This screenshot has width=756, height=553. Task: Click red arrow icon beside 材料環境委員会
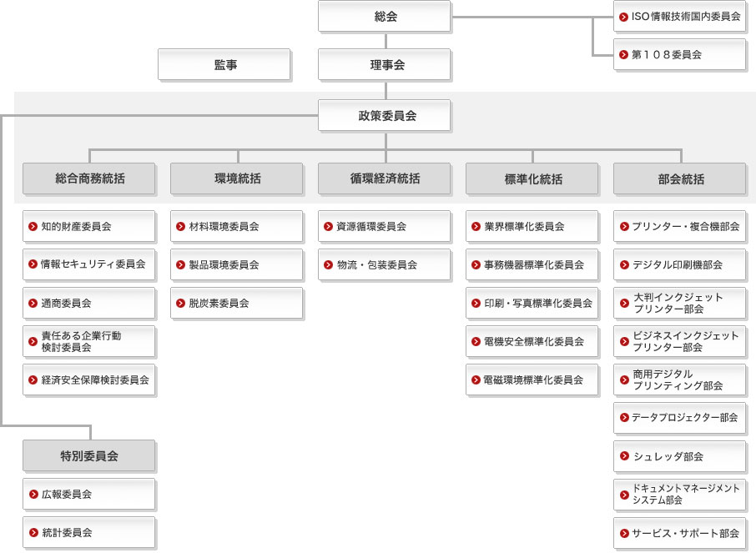click(x=180, y=226)
